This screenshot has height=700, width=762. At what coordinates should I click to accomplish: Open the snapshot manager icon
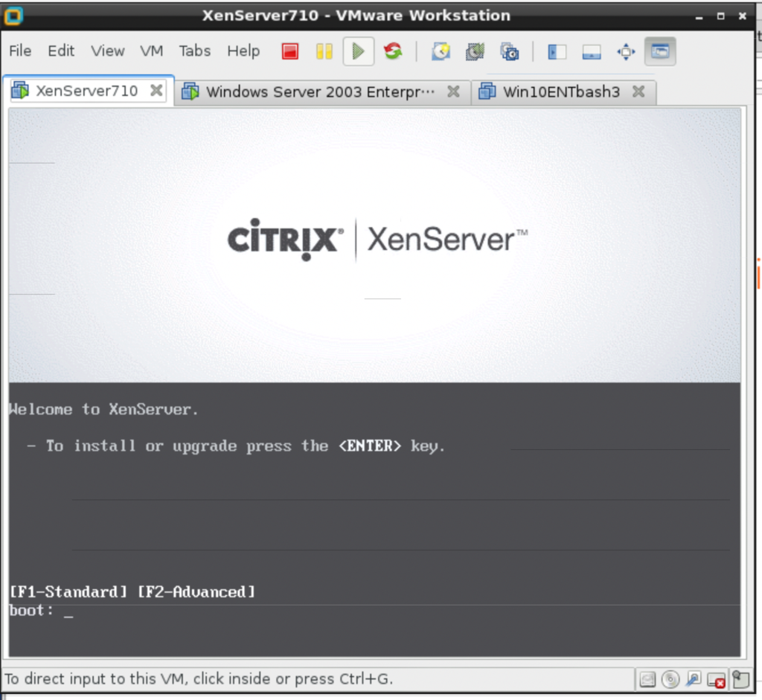[509, 51]
